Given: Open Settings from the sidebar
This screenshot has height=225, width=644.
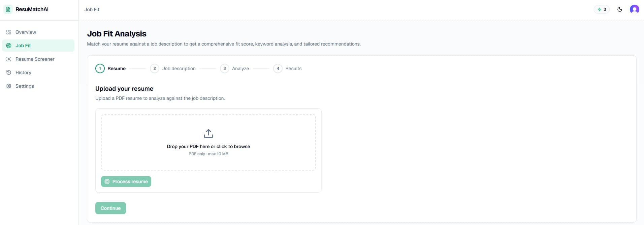Looking at the screenshot, I should point(38,86).
